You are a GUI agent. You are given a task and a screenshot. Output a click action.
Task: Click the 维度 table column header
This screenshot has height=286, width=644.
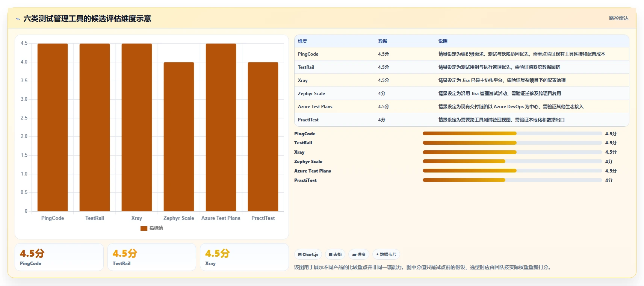[302, 41]
